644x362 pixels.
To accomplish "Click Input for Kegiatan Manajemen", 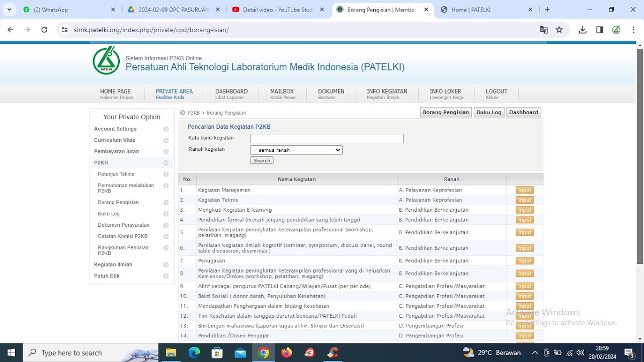I will pos(525,191).
